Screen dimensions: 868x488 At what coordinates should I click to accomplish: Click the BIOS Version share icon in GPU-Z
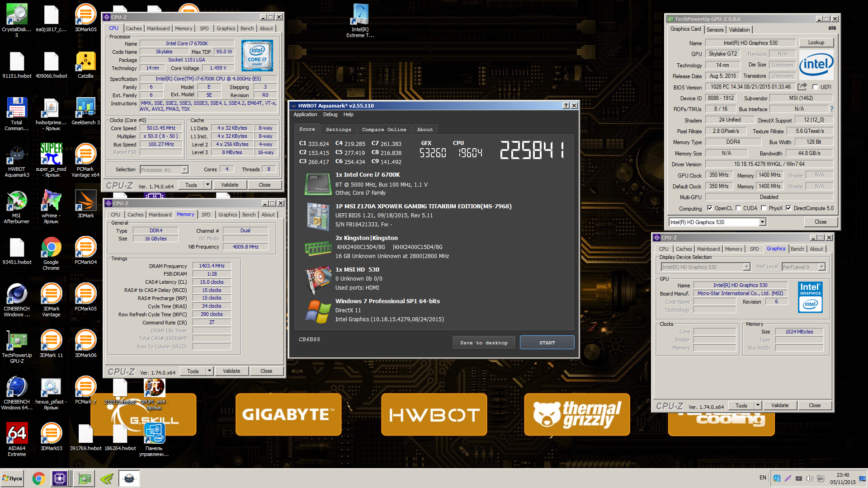tap(802, 87)
